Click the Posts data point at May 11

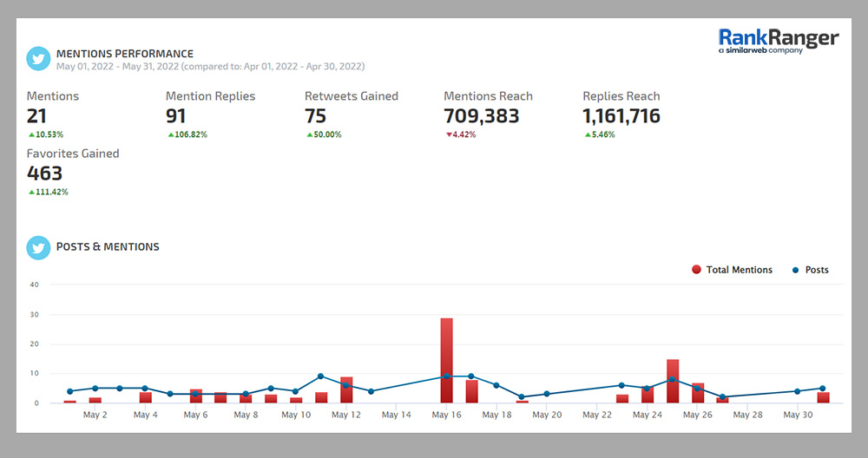pos(320,376)
